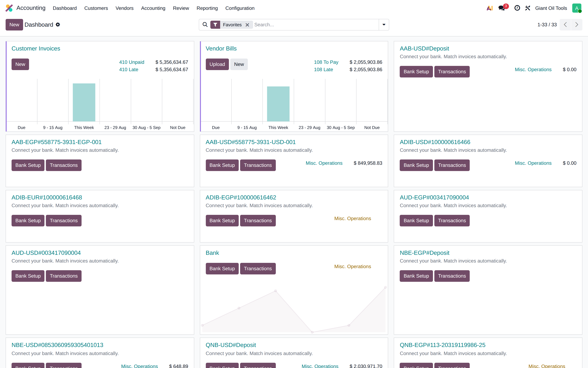Open the 108 Late bills link
Viewport: 588px width, 368px height.
tap(323, 70)
